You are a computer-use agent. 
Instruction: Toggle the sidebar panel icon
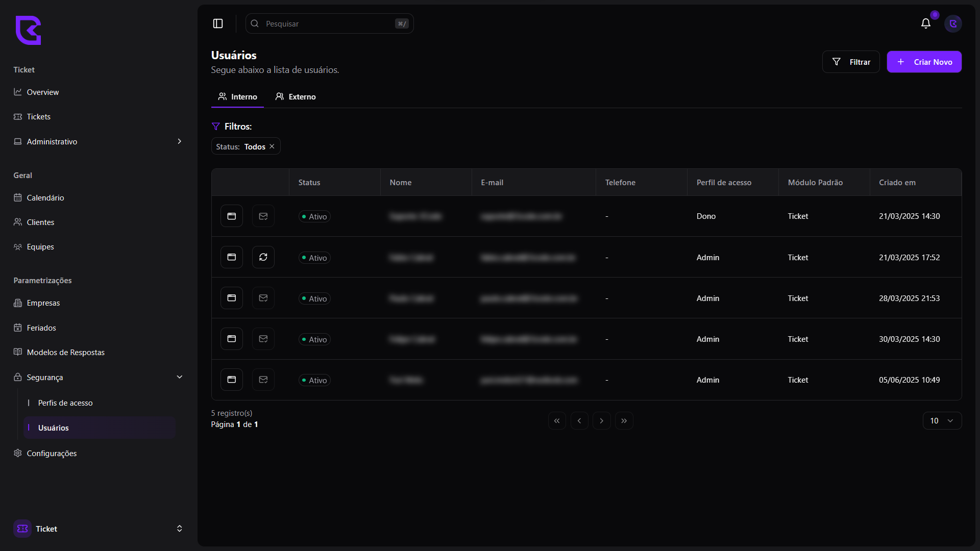pyautogui.click(x=218, y=23)
